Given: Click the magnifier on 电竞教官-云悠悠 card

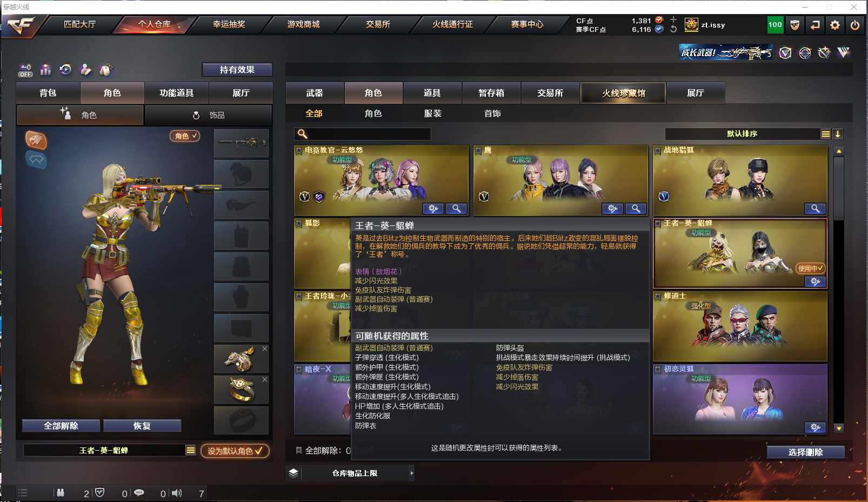Looking at the screenshot, I should click(456, 209).
